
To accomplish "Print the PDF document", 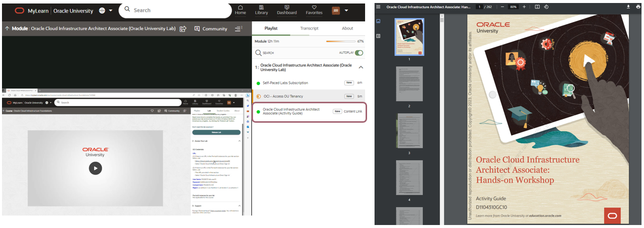I will click(x=638, y=6).
